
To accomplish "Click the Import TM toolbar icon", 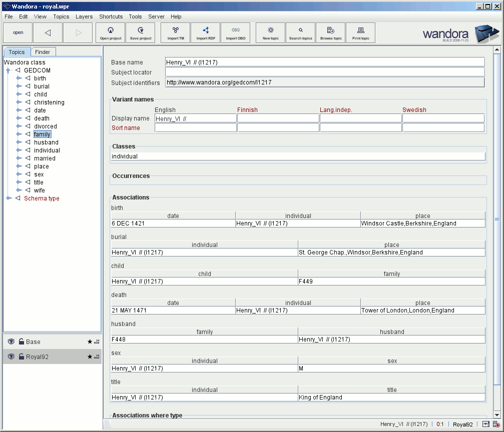I will 175,33.
